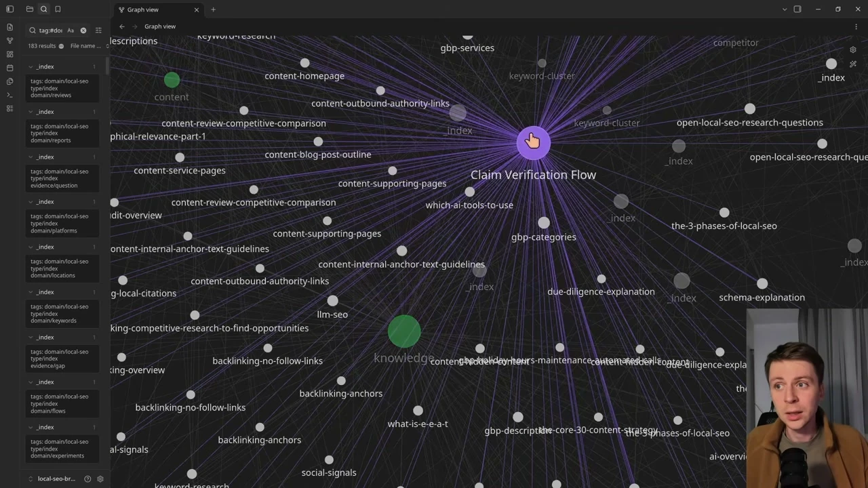Clear the search query

coord(83,30)
